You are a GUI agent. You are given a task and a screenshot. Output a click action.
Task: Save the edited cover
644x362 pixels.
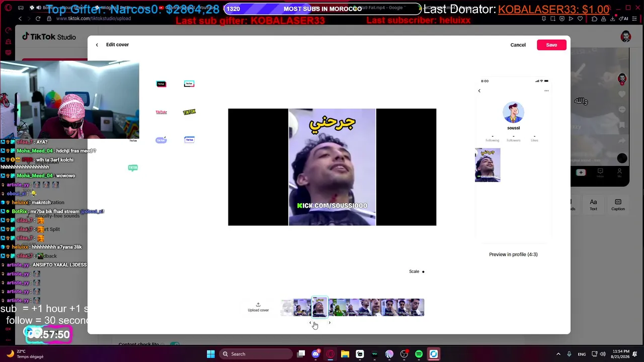point(551,45)
